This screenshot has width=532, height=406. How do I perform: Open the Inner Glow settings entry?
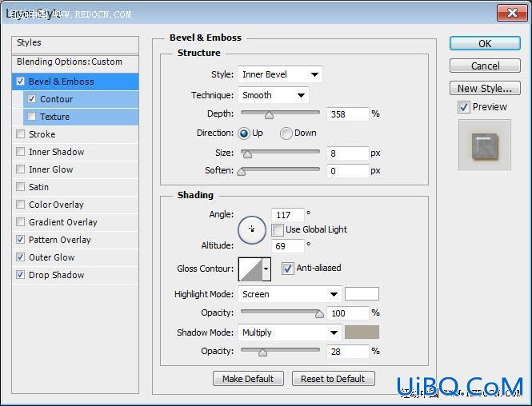click(51, 169)
